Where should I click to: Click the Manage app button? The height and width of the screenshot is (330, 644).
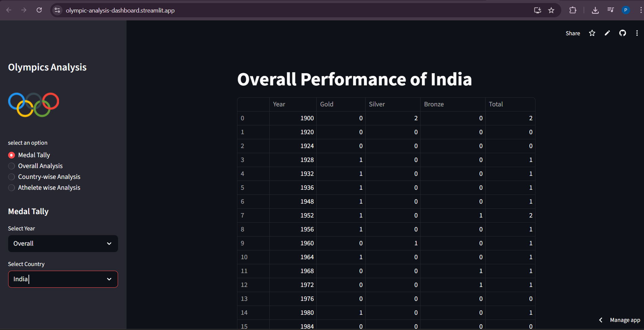coord(625,320)
